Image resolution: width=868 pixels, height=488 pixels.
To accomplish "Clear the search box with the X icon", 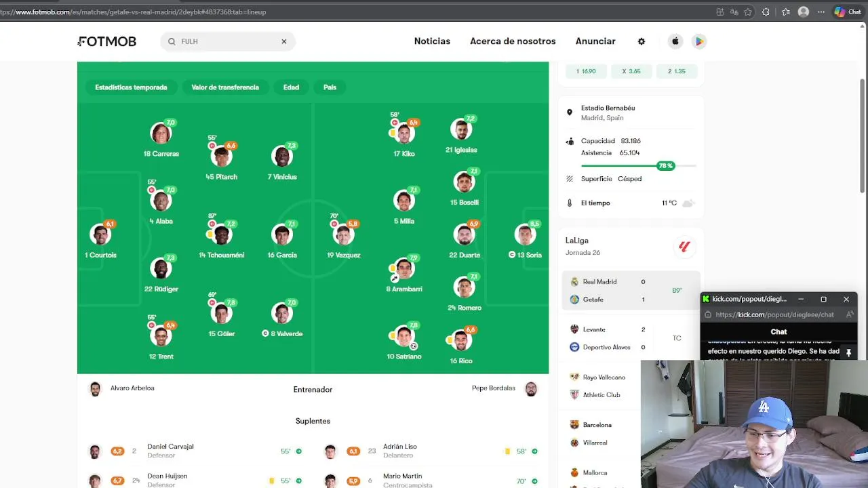I will 284,41.
